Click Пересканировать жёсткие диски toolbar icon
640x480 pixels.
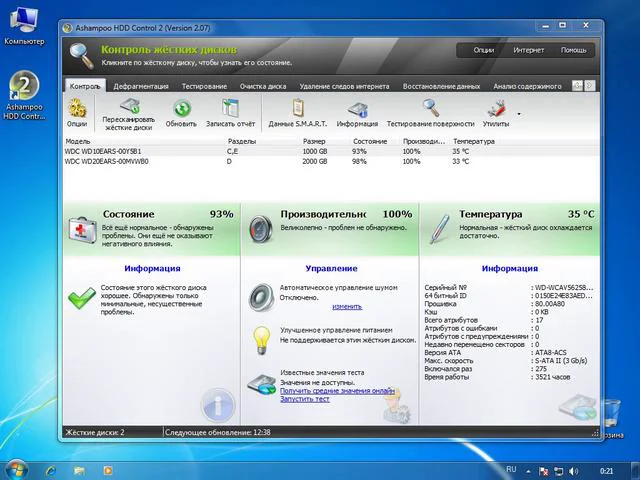click(x=131, y=106)
